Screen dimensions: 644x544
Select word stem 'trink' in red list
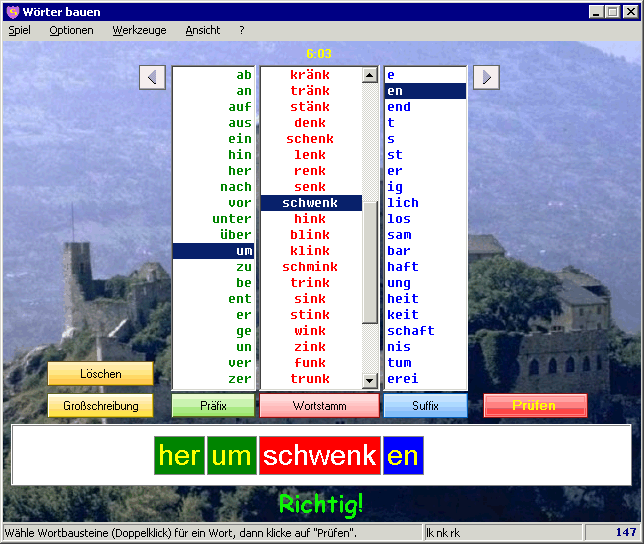coord(311,283)
